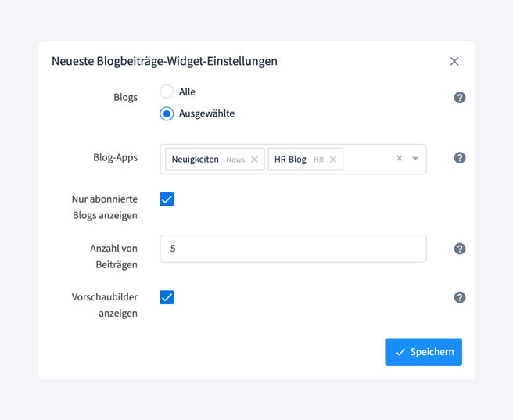Image resolution: width=513 pixels, height=420 pixels.
Task: Remove the Neuigkeiten tag
Action: (x=254, y=160)
